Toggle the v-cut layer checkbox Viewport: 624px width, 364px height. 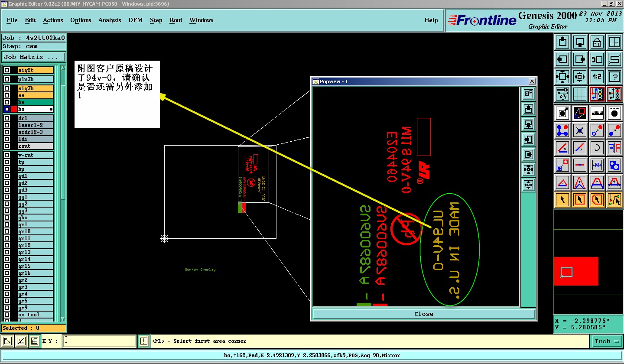[7, 155]
